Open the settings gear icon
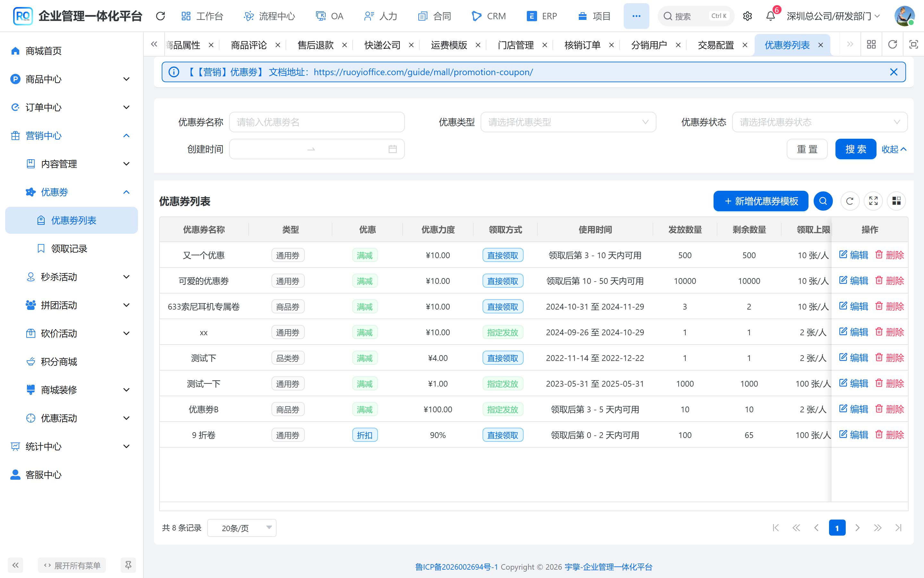This screenshot has height=578, width=924. (747, 16)
